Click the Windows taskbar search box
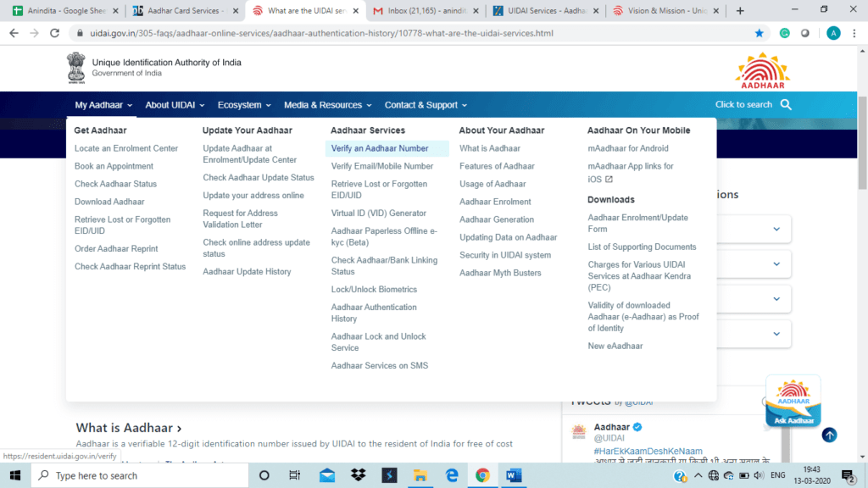This screenshot has width=868, height=488. point(136,475)
